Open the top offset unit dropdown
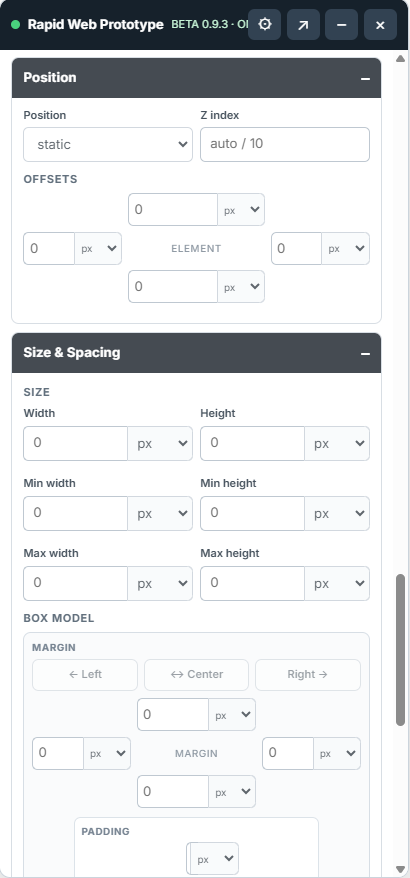The image size is (410, 878). tap(241, 210)
